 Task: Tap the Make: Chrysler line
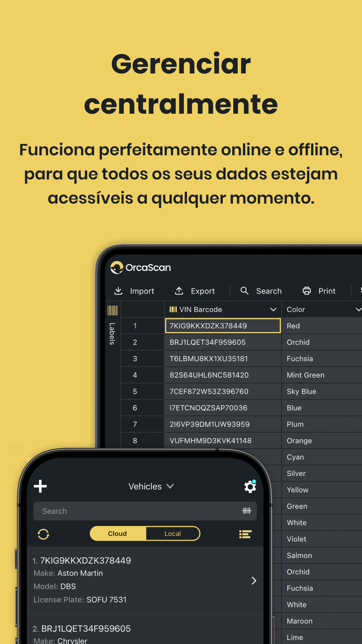(x=60, y=641)
